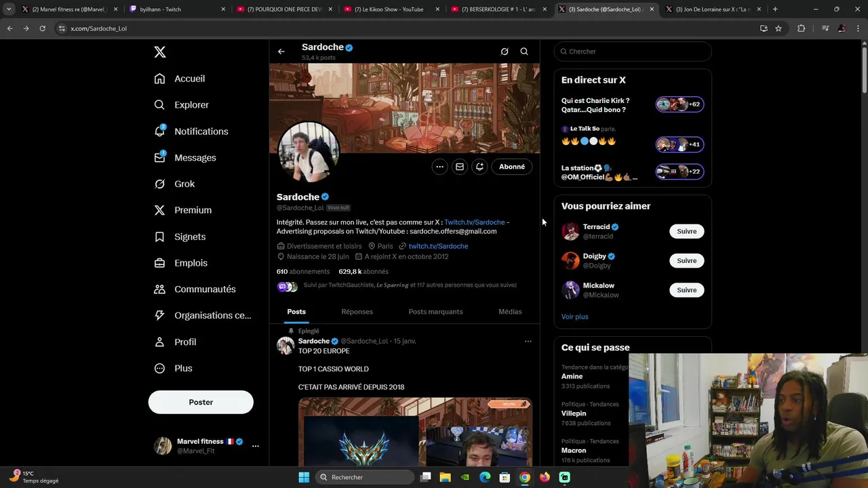
Task: Open Windows Start menu
Action: 304,477
